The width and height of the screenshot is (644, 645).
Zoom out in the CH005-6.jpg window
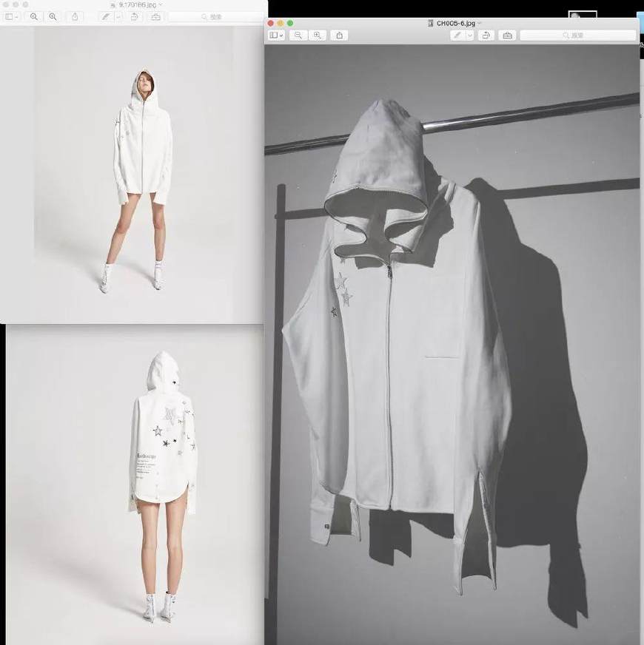(298, 36)
